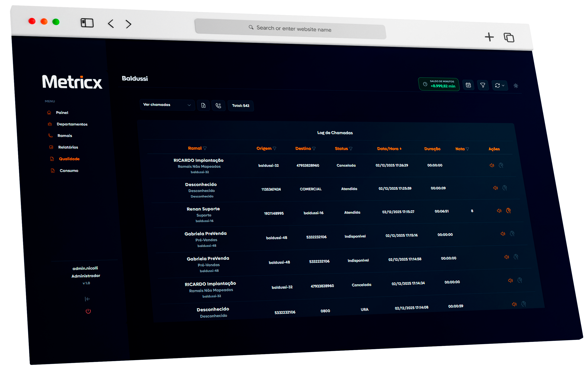Open the Ver chamadas dropdown
This screenshot has height=369, width=588.
pyautogui.click(x=167, y=105)
